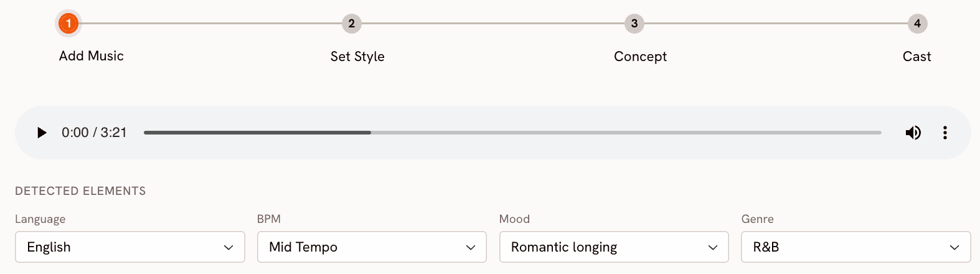Viewport: 980px width, 274px height.
Task: Click the Language dropdown chevron arrow
Action: pos(229,248)
